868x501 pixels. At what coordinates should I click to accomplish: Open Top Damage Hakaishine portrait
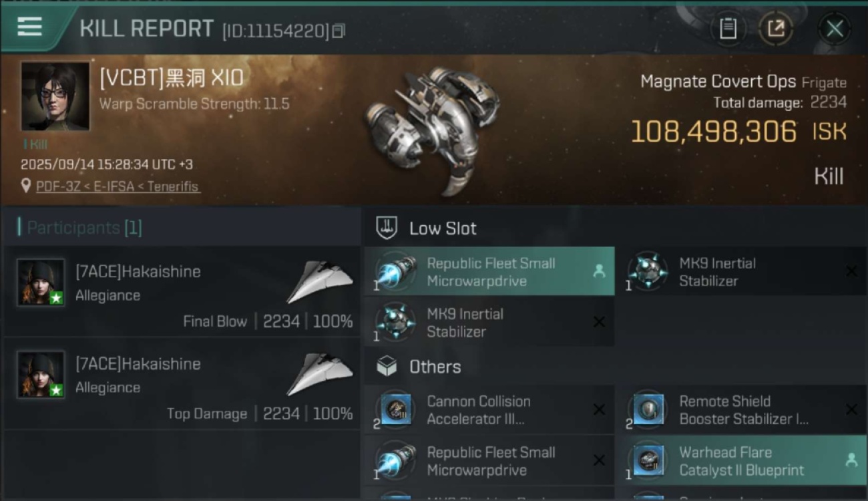41,375
